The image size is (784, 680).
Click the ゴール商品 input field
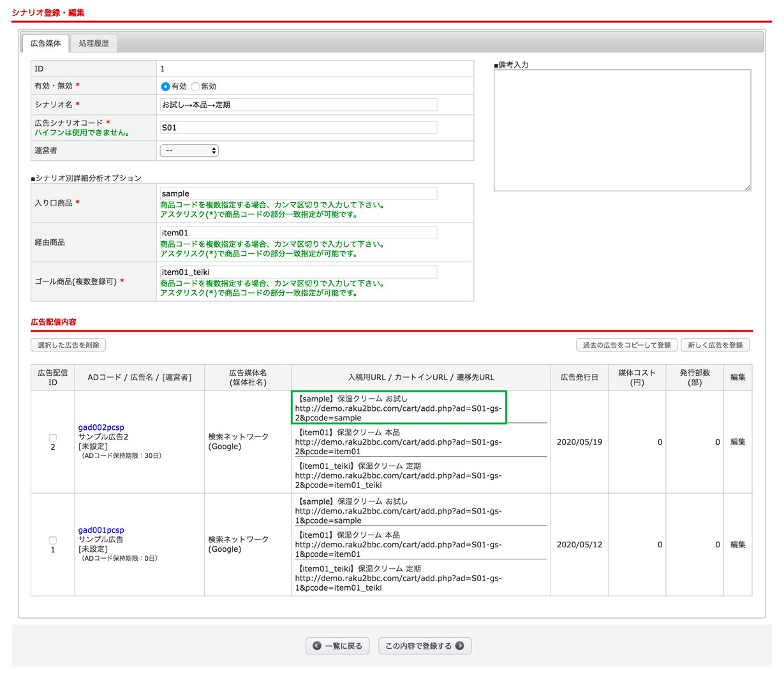(x=298, y=272)
